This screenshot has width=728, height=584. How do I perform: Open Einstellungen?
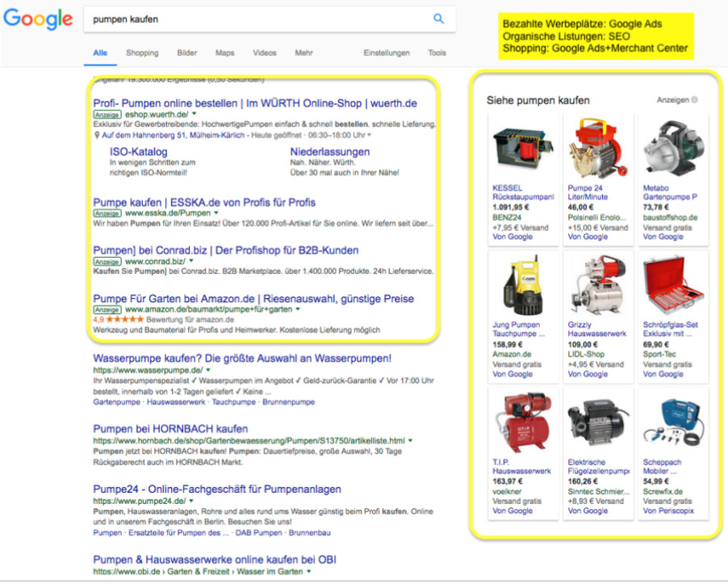[387, 53]
